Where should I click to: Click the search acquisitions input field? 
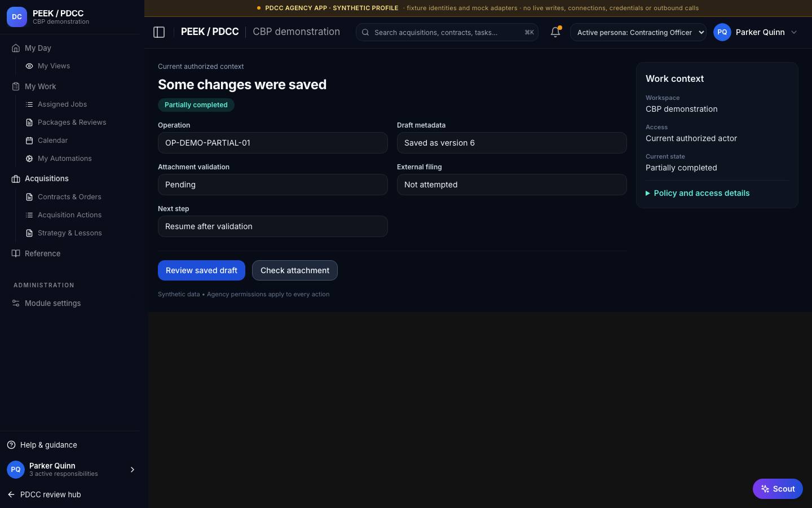(x=447, y=32)
